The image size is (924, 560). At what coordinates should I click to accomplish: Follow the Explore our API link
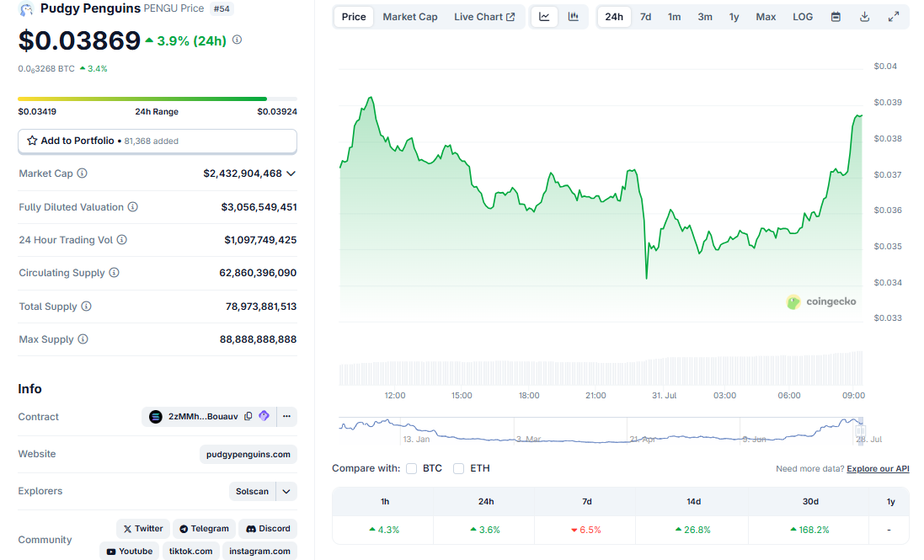tap(878, 469)
